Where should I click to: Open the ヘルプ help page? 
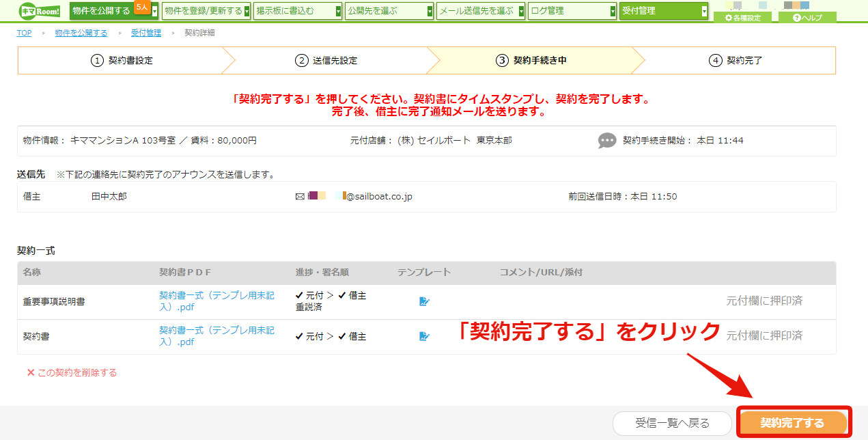pos(807,18)
